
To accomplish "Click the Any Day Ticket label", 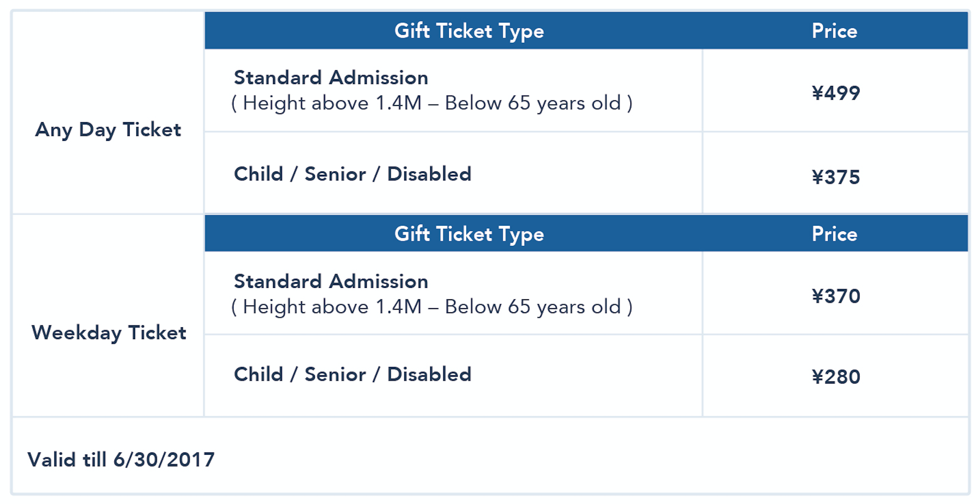I will pos(108,130).
